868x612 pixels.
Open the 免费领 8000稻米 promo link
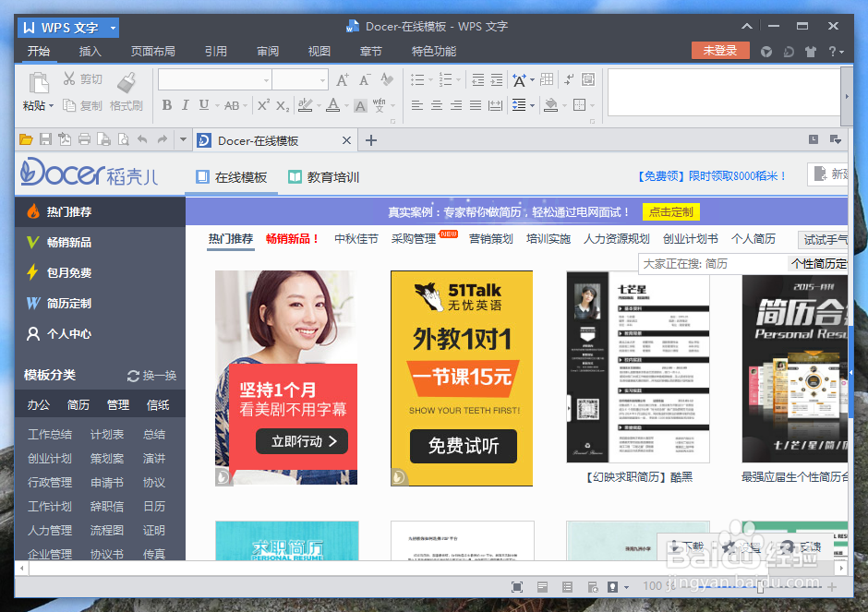tap(711, 176)
